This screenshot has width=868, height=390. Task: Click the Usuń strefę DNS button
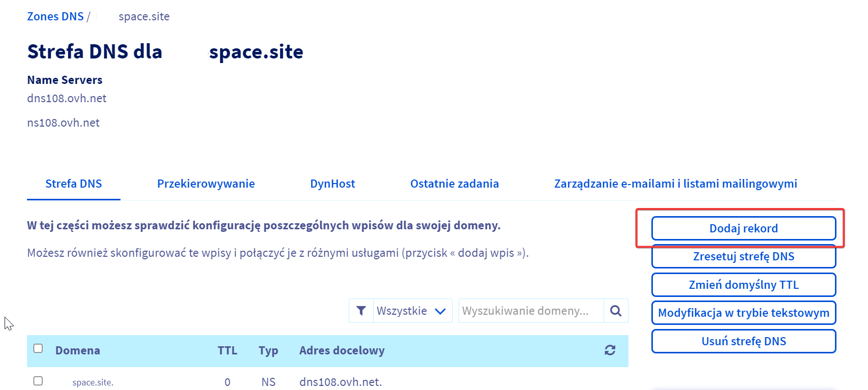tap(743, 341)
